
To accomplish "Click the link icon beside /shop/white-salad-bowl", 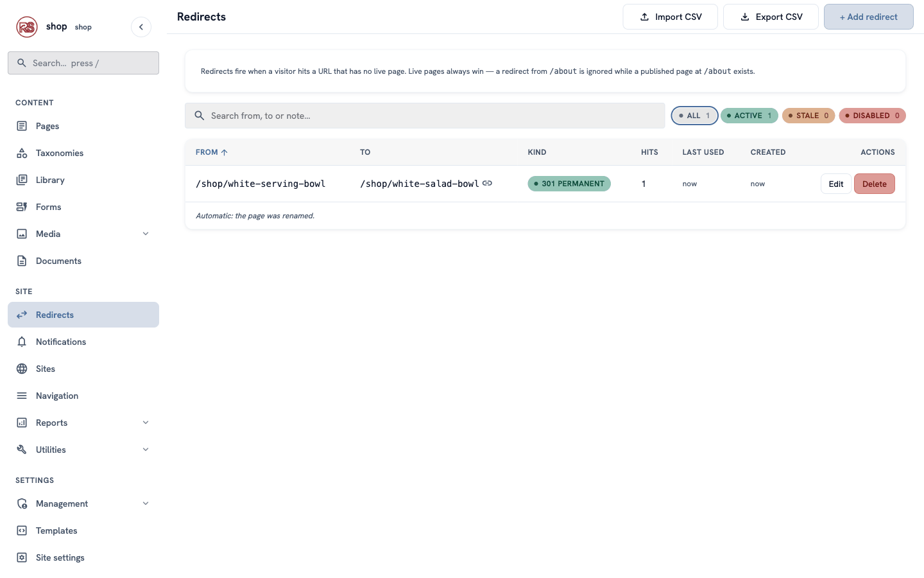I will coord(488,183).
